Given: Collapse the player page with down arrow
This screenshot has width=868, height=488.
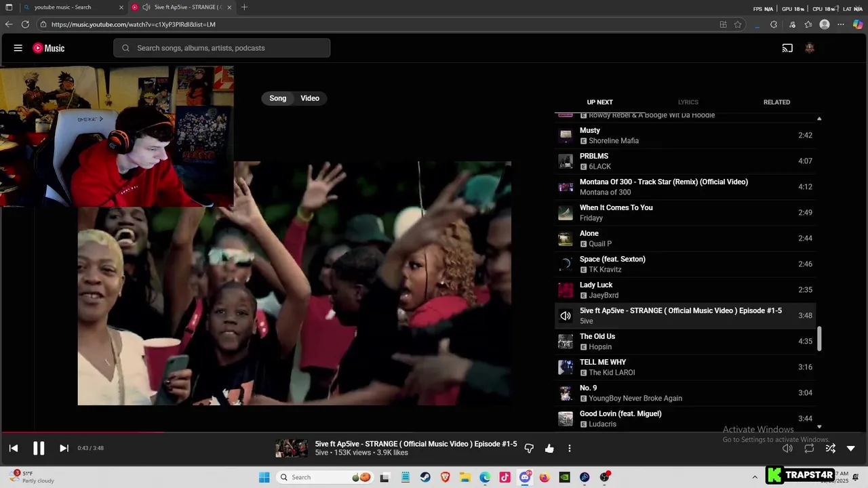Looking at the screenshot, I should pyautogui.click(x=851, y=448).
